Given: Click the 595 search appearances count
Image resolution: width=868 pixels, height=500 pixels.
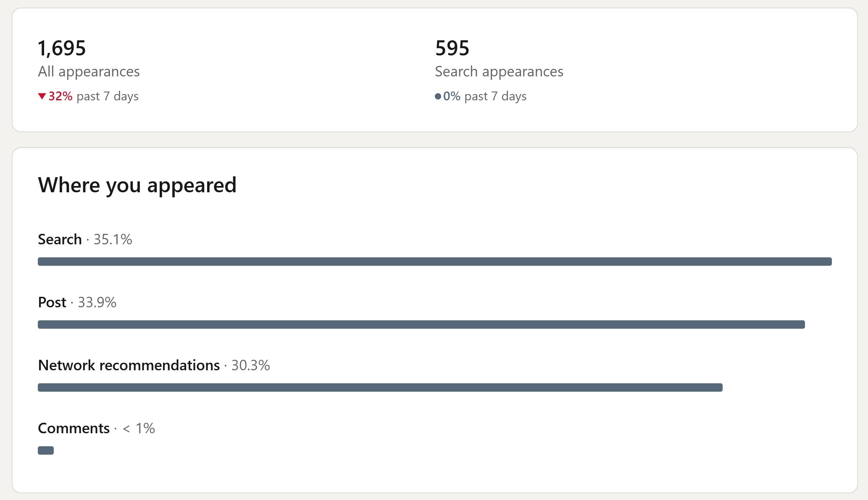Looking at the screenshot, I should click(x=452, y=48).
